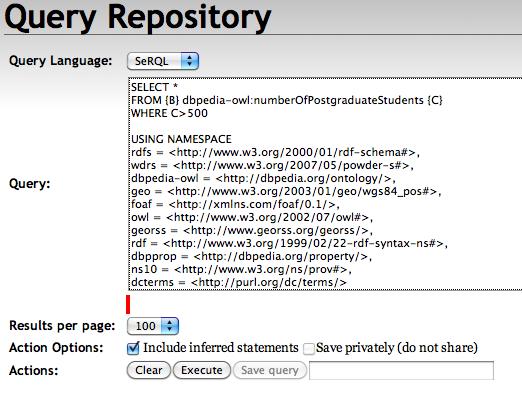Viewport: 522px width, 396px height.
Task: Focus the query name field beside Save query
Action: coord(401,370)
